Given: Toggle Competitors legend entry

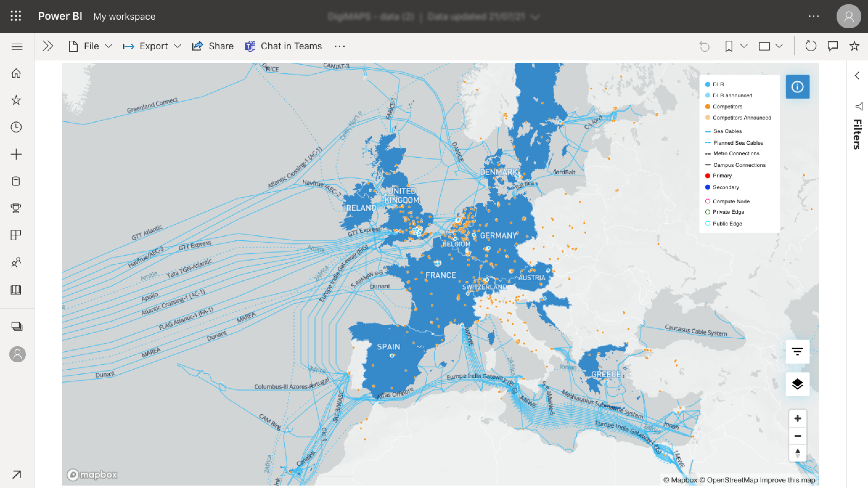Looking at the screenshot, I should (x=724, y=106).
